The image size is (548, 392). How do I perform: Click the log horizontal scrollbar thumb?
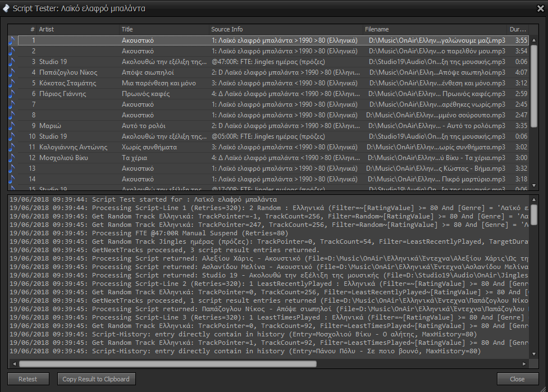point(168,364)
